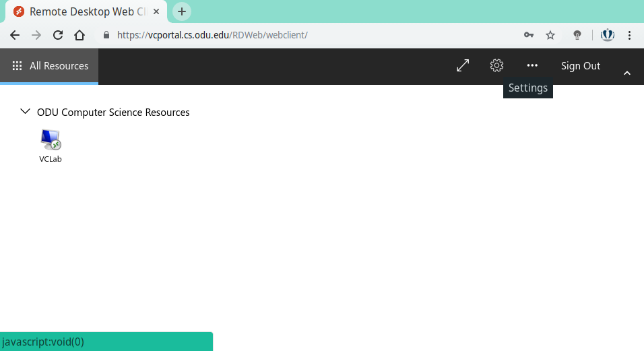Click the browser forward arrow
Image resolution: width=644 pixels, height=351 pixels.
tap(36, 35)
